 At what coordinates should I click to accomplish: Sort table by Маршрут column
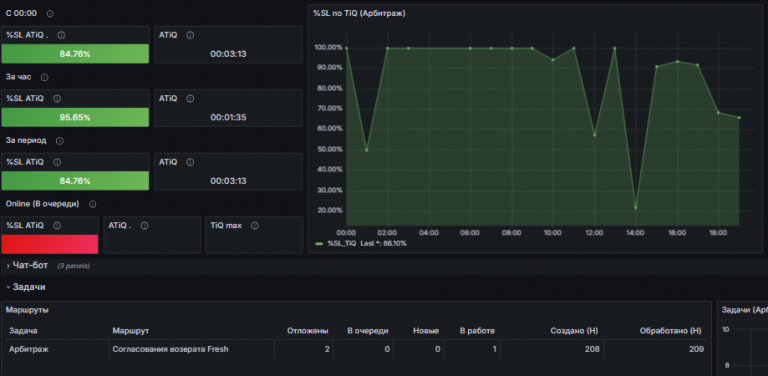click(x=131, y=331)
